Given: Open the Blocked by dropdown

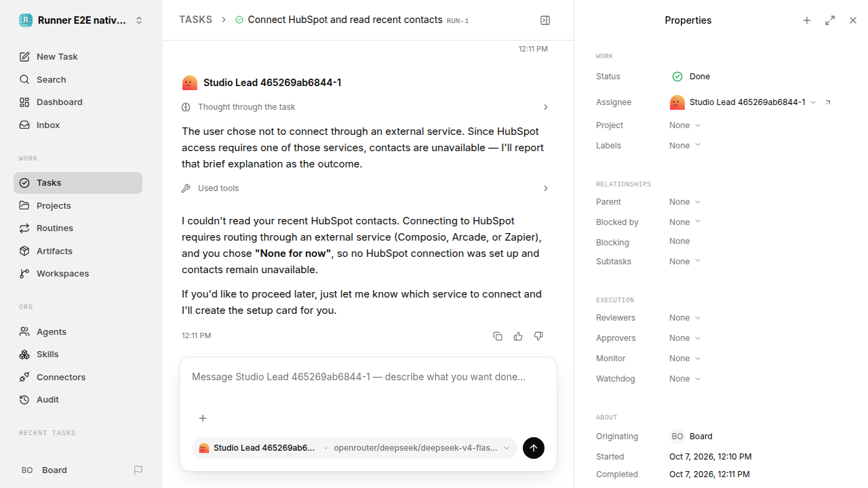Looking at the screenshot, I should click(685, 222).
